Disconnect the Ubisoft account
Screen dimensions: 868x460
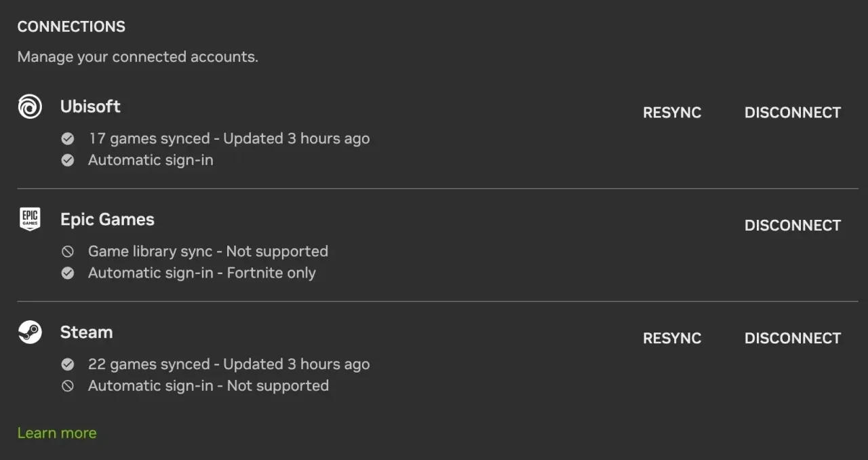(793, 113)
